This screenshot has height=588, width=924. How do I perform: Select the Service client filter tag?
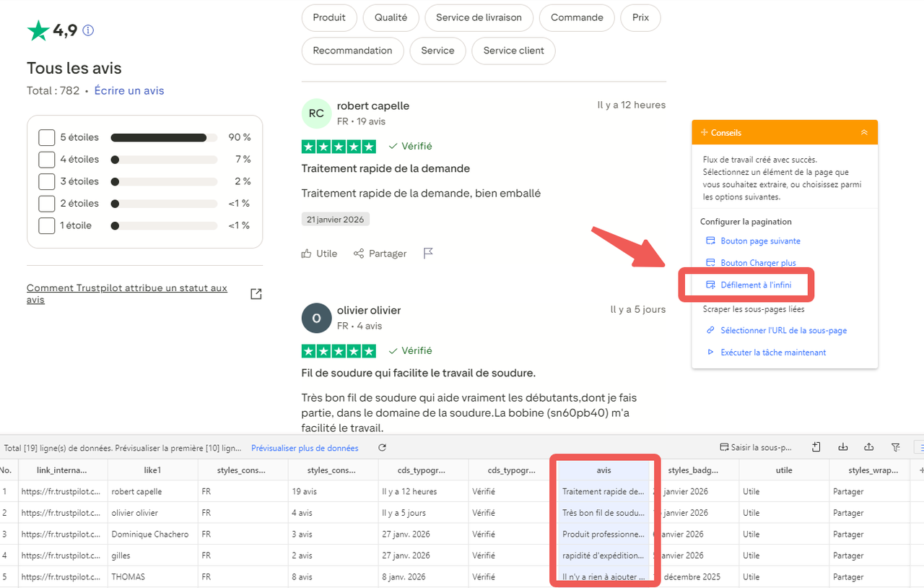click(513, 51)
